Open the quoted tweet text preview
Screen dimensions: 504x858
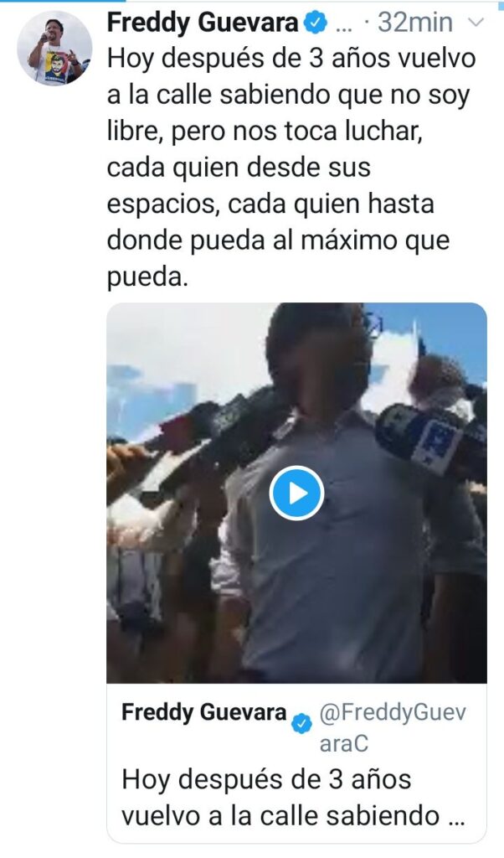point(292,797)
